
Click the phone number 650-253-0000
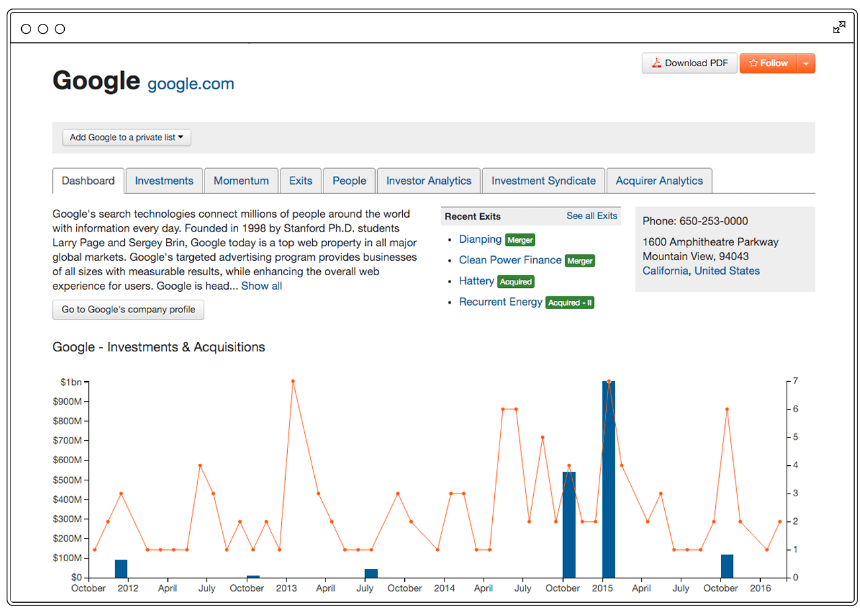coord(713,221)
